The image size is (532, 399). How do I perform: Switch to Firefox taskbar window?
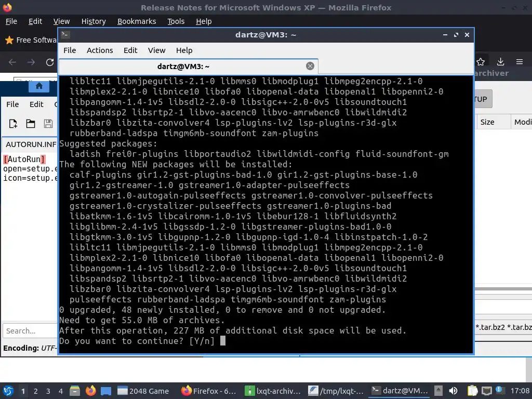click(x=208, y=391)
